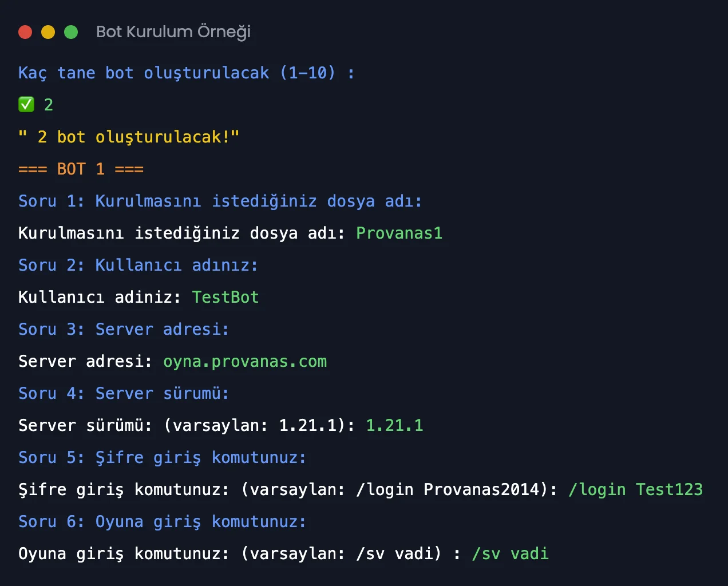728x586 pixels.
Task: Click the green '/sv vadi' command
Action: coord(511,554)
